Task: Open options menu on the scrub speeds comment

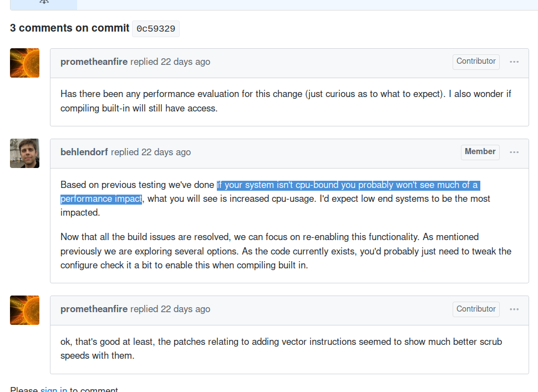Action: (514, 309)
